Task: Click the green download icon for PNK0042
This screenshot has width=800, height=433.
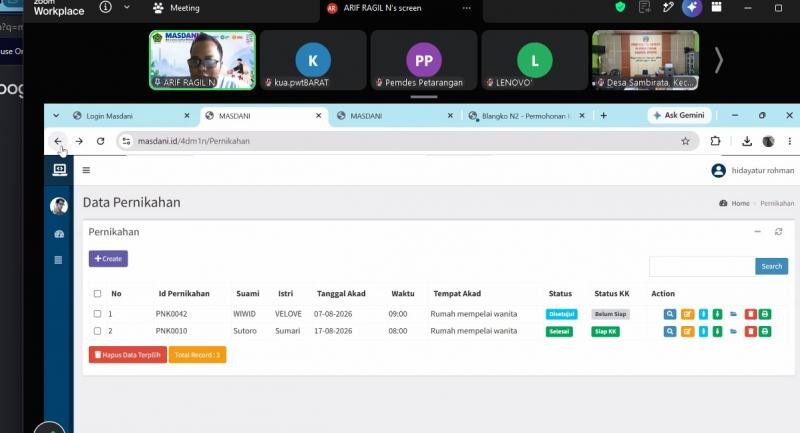Action: tap(717, 314)
